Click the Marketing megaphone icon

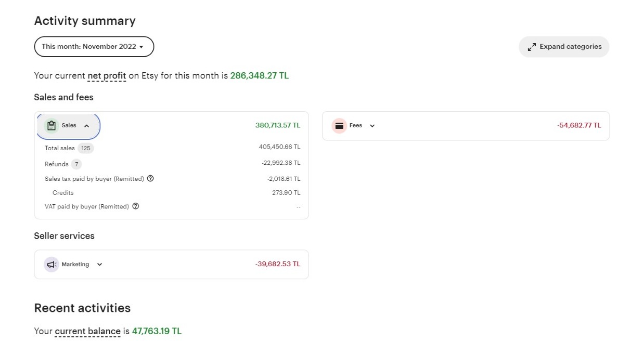point(51,265)
